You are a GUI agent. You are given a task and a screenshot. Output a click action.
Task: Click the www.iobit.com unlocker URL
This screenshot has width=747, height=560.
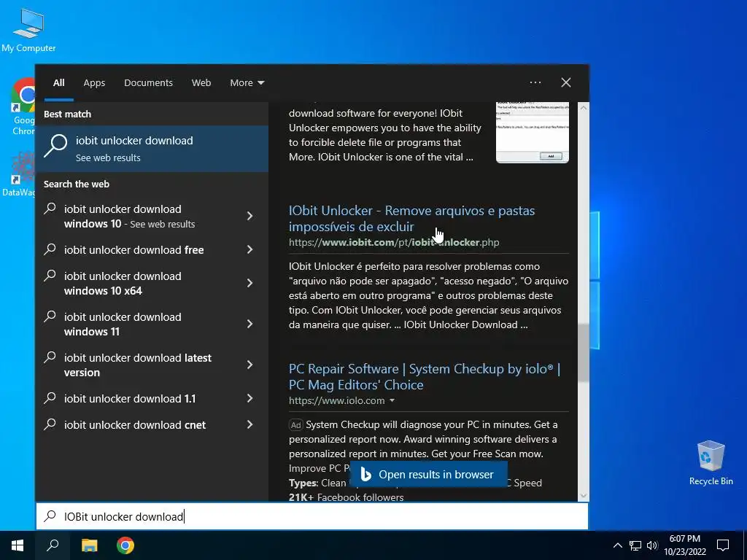click(x=394, y=242)
